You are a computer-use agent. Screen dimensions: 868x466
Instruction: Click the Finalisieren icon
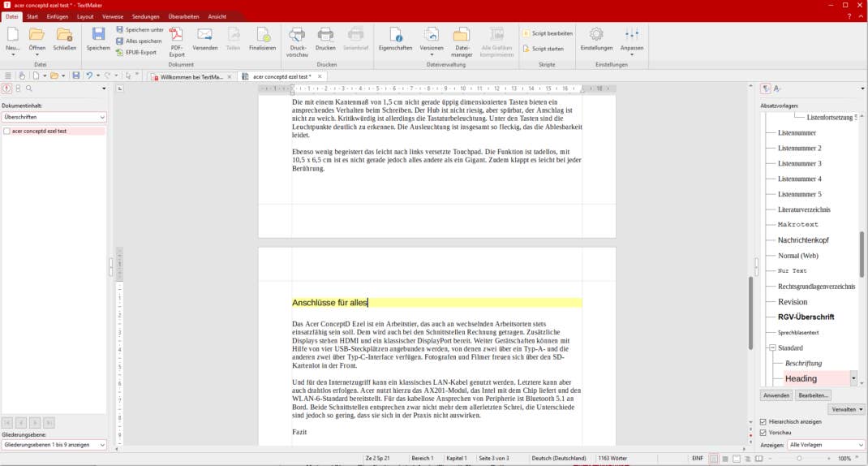[262, 34]
